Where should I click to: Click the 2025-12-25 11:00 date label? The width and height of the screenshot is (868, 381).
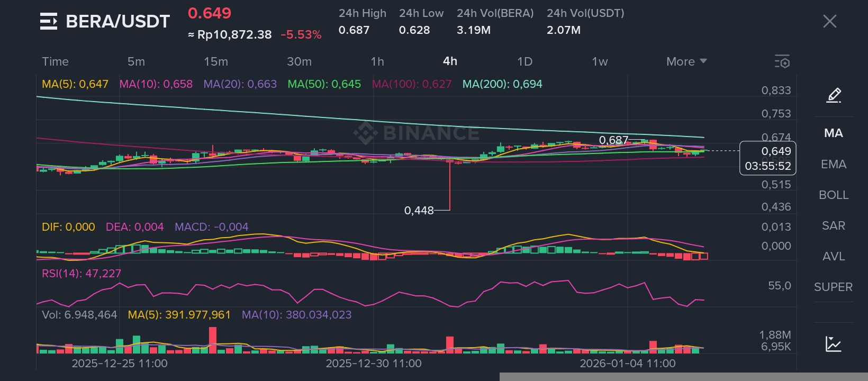(120, 364)
